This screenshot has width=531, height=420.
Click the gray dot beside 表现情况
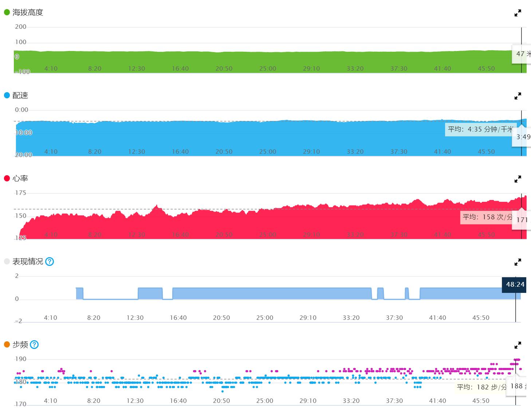[7, 262]
